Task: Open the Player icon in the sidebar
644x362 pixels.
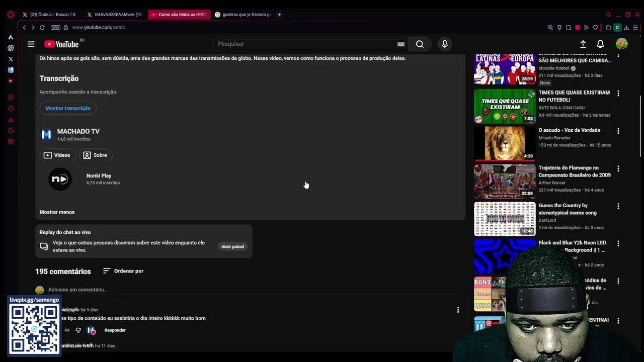Action: pos(11,98)
